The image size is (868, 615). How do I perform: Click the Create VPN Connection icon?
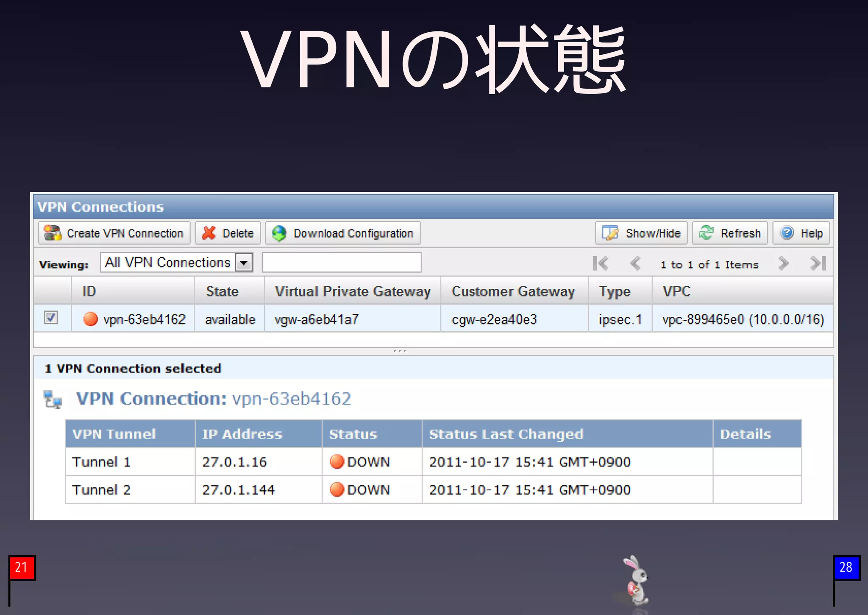pyautogui.click(x=53, y=233)
